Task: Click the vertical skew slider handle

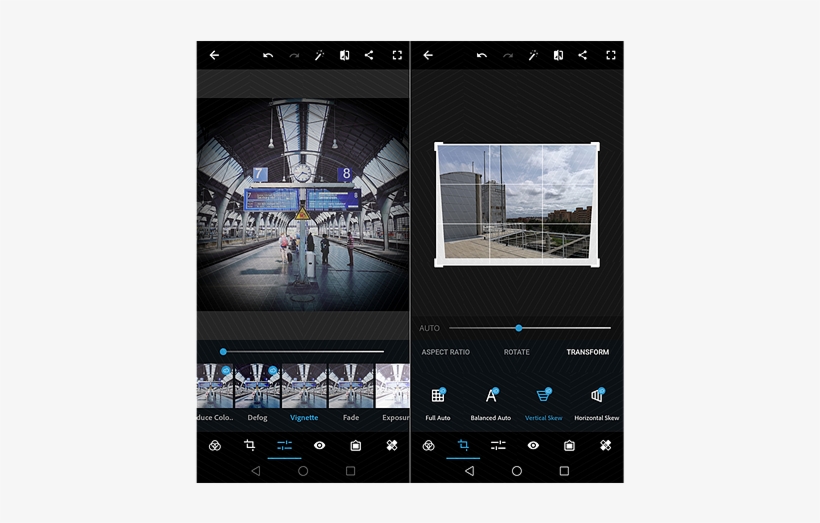Action: (x=519, y=328)
